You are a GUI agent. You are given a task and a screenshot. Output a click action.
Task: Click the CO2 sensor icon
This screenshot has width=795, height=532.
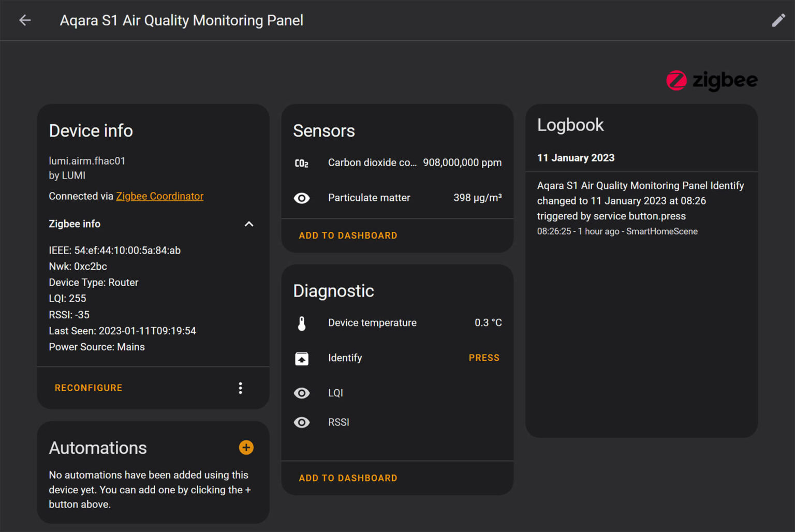coord(302,163)
